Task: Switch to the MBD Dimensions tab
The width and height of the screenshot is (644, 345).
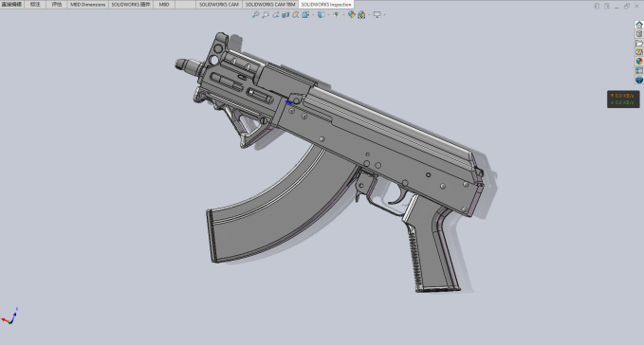Action: click(88, 5)
